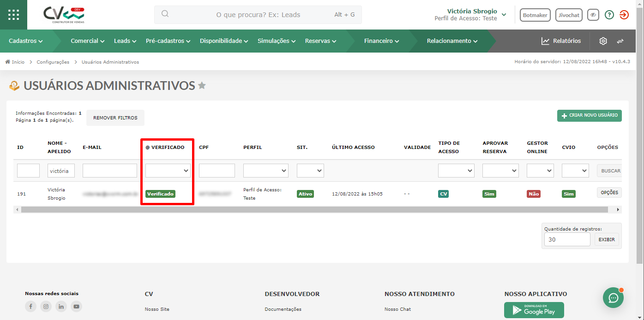This screenshot has height=320, width=644.
Task: Click the red Não badge under Gestor Online
Action: pos(534,194)
